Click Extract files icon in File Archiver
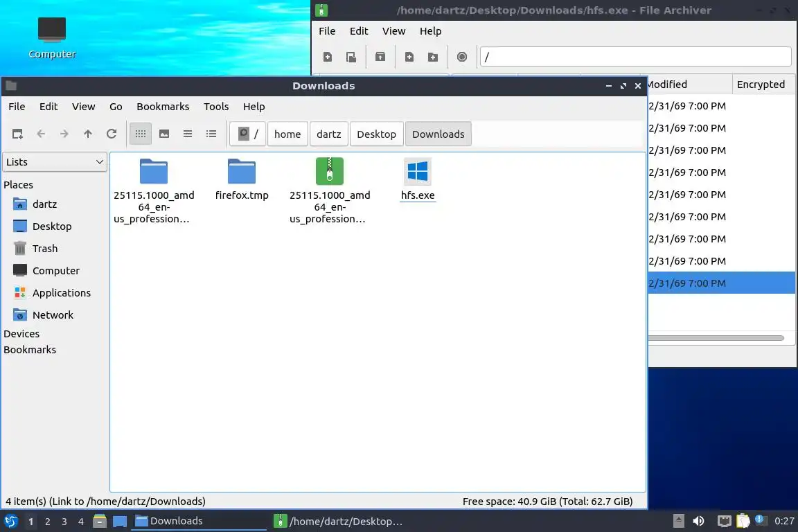Viewport: 798px width, 532px height. click(380, 57)
